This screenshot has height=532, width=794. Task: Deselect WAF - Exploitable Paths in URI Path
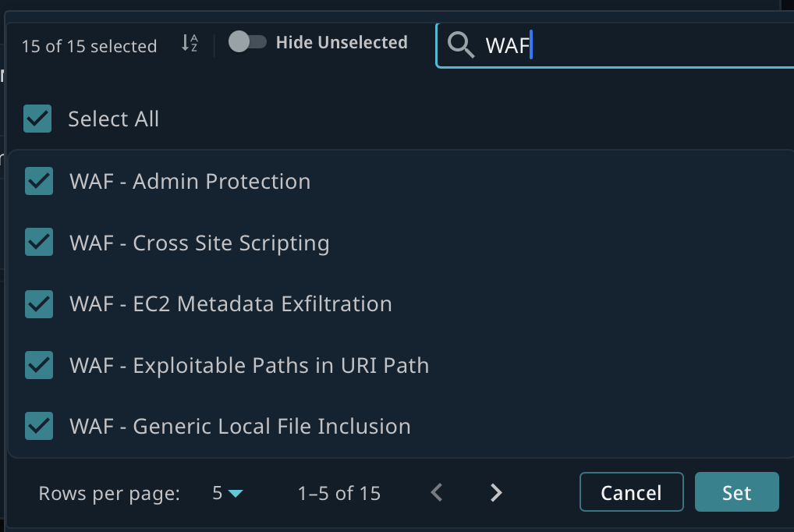[38, 365]
